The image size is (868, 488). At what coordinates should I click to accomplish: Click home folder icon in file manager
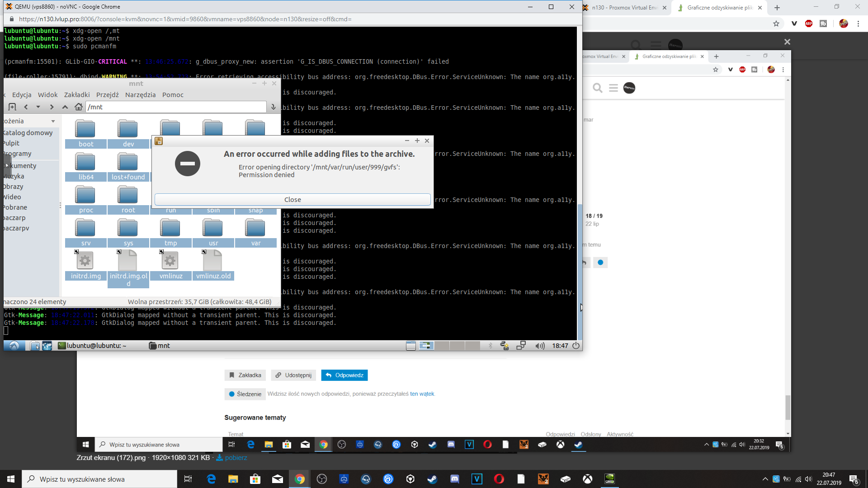pos(79,107)
